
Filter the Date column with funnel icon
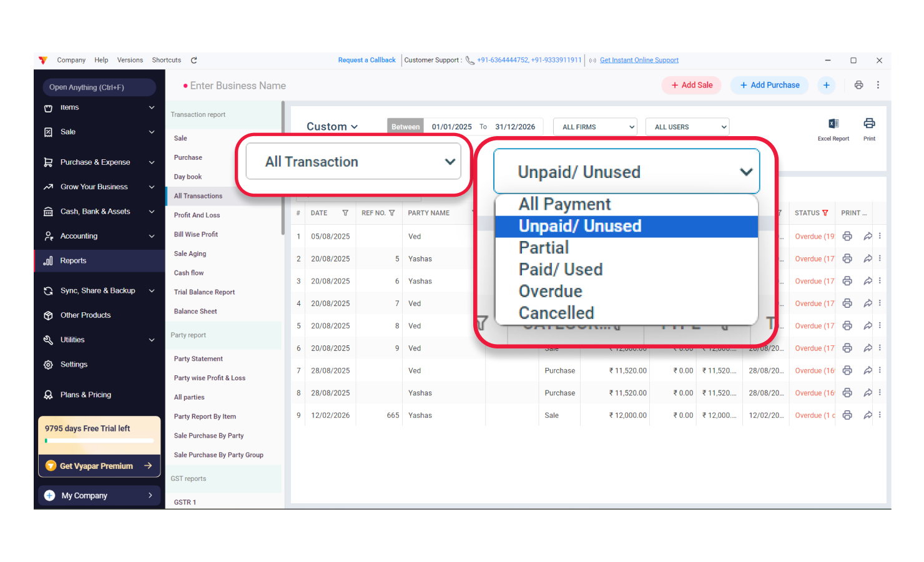pos(345,213)
